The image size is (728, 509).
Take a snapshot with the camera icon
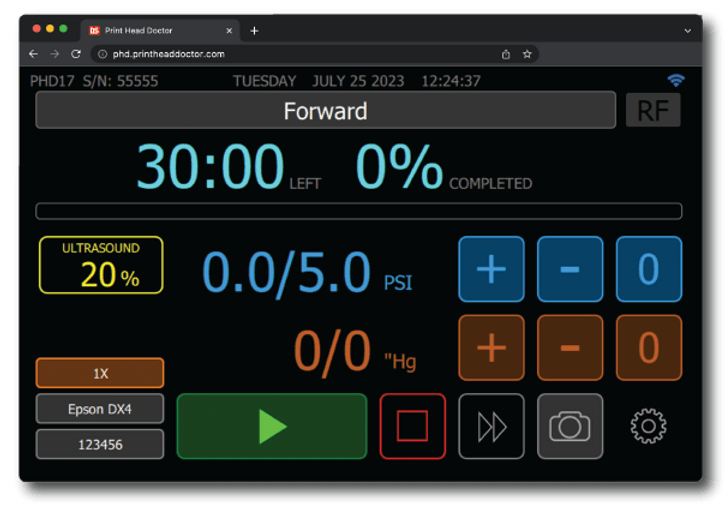570,426
